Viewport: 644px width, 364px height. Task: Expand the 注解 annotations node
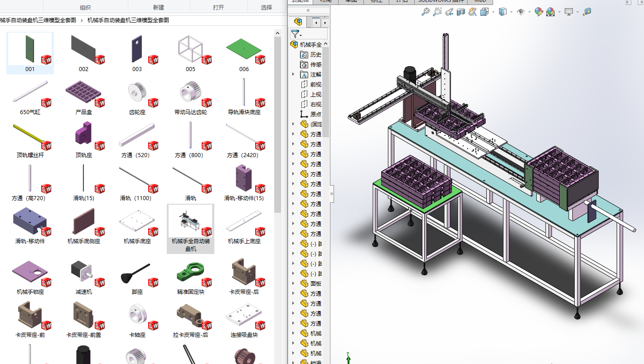pyautogui.click(x=293, y=74)
